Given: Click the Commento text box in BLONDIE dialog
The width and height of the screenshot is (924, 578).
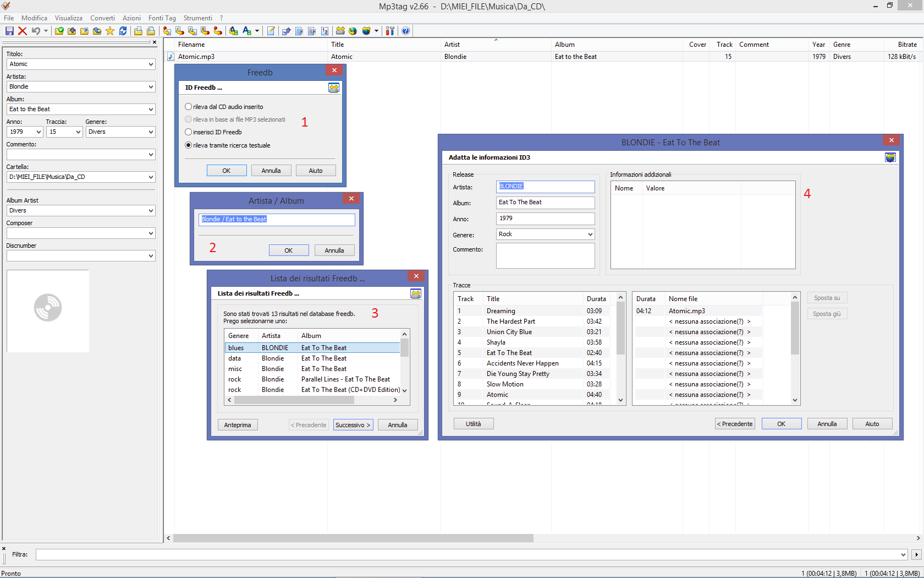Looking at the screenshot, I should (x=546, y=256).
